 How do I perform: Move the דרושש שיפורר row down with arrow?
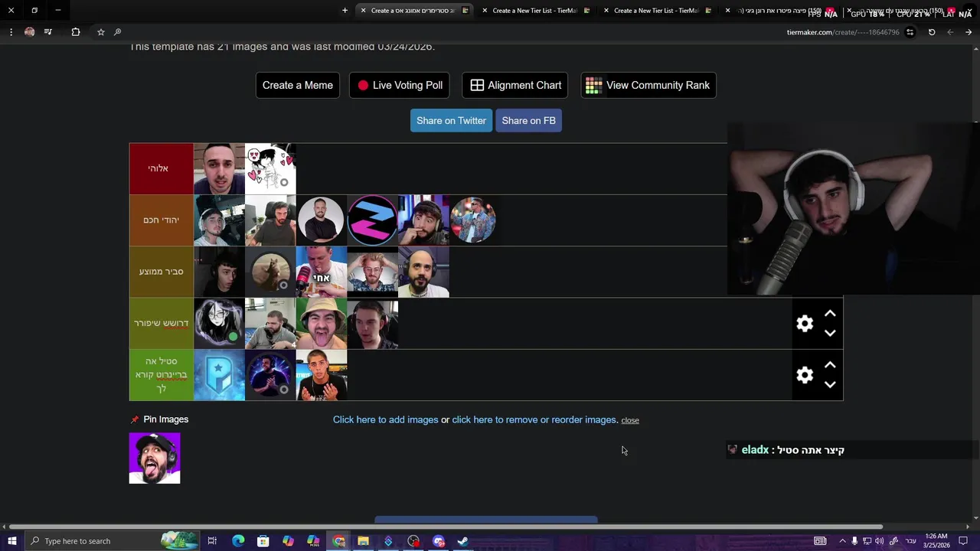(x=830, y=333)
